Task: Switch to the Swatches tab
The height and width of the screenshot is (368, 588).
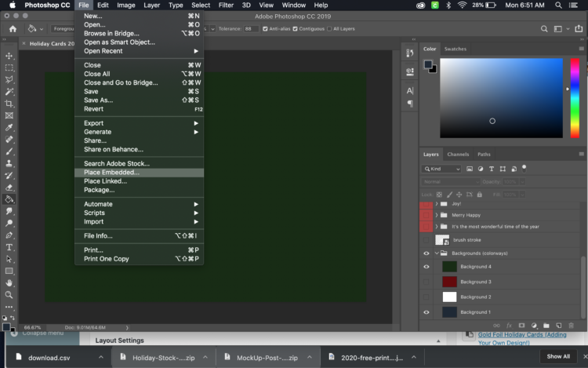Action: click(x=456, y=49)
